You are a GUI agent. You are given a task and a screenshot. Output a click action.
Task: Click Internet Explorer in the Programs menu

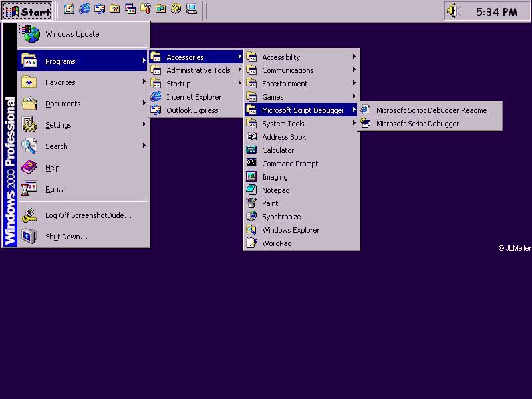pyautogui.click(x=196, y=97)
